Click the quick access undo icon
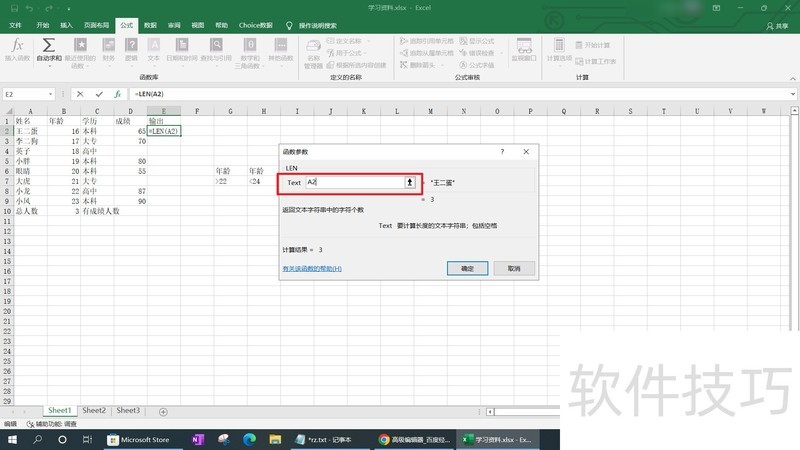Image resolution: width=800 pixels, height=450 pixels. (29, 8)
